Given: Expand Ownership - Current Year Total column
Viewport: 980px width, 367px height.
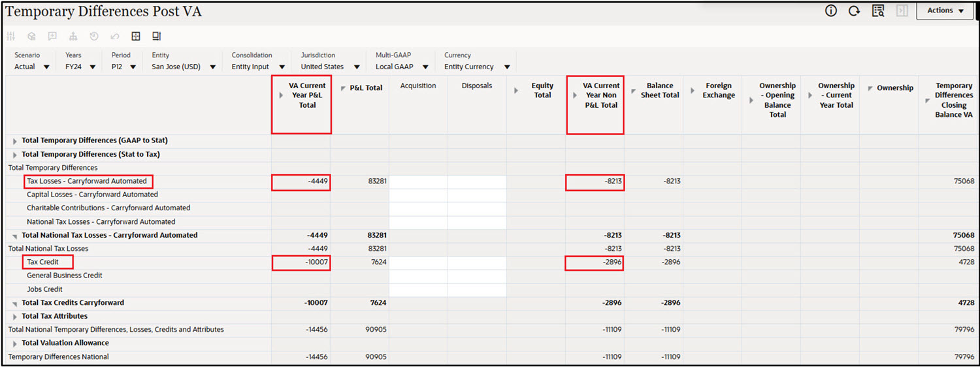Looking at the screenshot, I should tap(811, 95).
